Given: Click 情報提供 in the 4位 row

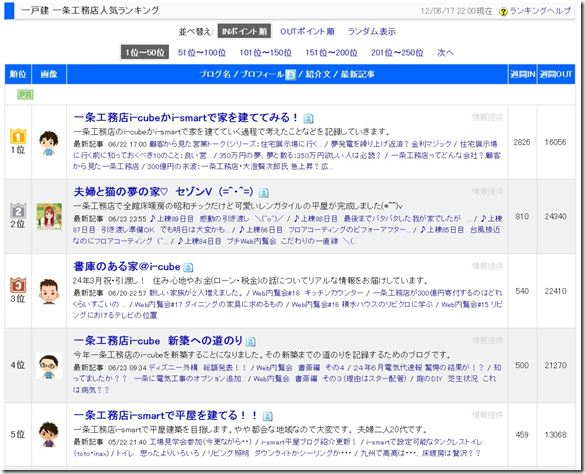Looking at the screenshot, I should (487, 341).
